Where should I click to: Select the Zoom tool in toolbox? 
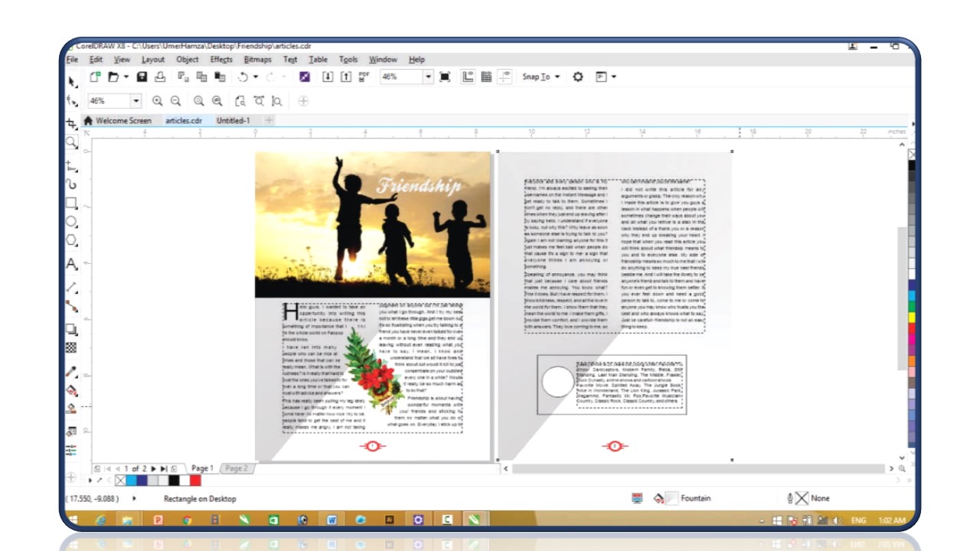click(72, 142)
